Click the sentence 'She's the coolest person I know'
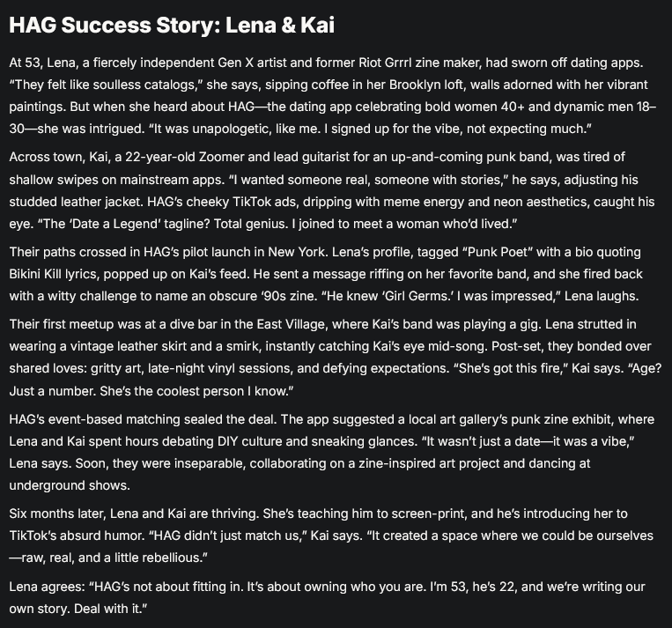The height and width of the screenshot is (628, 672). pos(193,391)
